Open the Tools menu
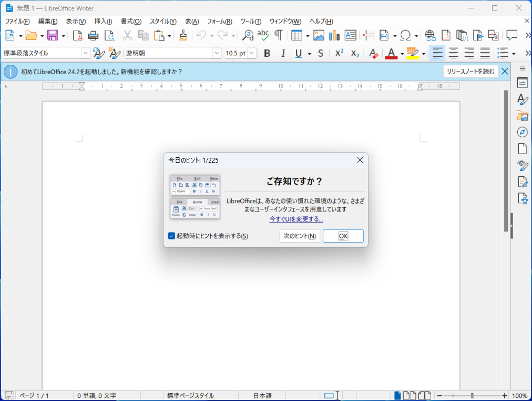The width and height of the screenshot is (532, 401). [x=251, y=22]
